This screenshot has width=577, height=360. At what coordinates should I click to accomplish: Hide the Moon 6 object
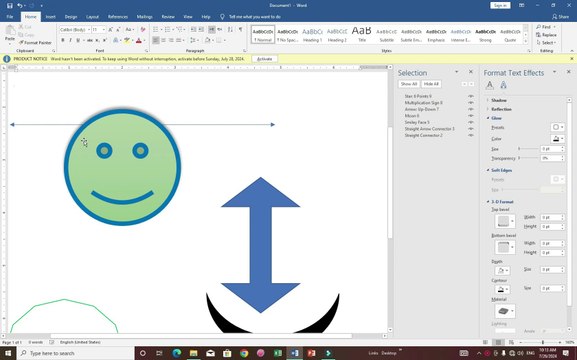(471, 116)
